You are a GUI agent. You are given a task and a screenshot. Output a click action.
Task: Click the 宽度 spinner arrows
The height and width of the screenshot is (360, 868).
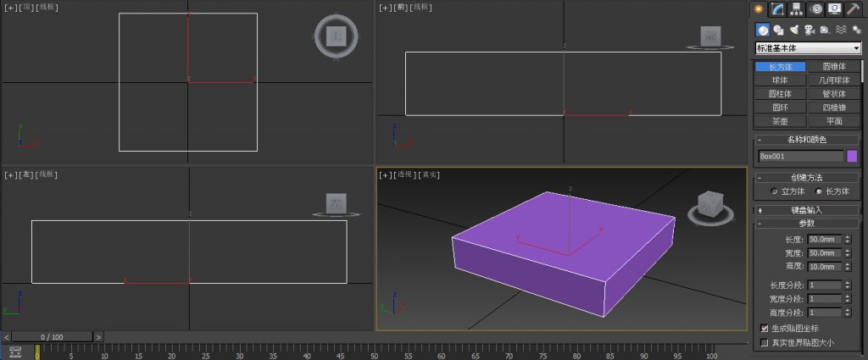click(847, 252)
